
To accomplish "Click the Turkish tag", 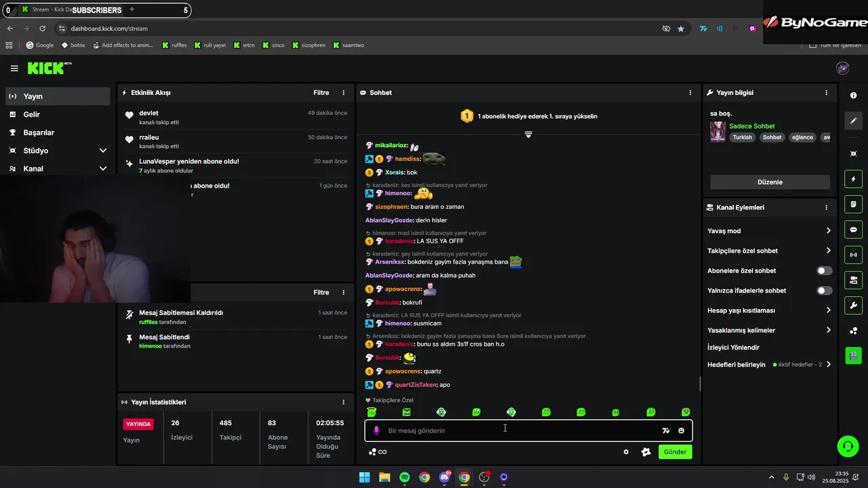I will tap(743, 138).
